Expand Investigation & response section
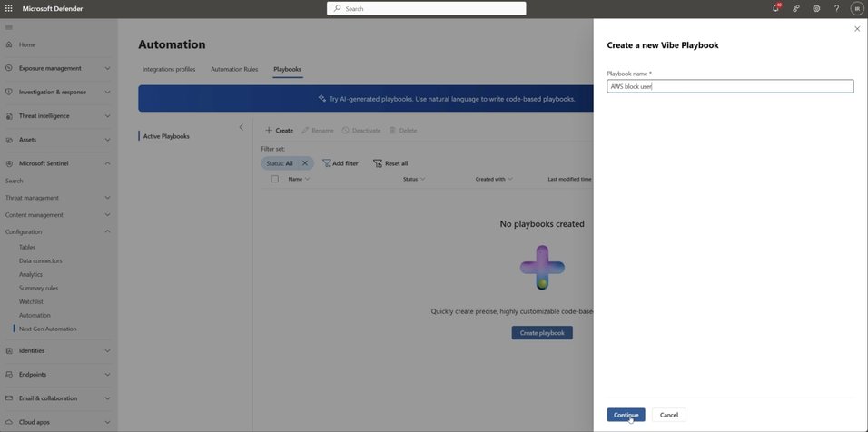This screenshot has height=432, width=868. click(107, 92)
